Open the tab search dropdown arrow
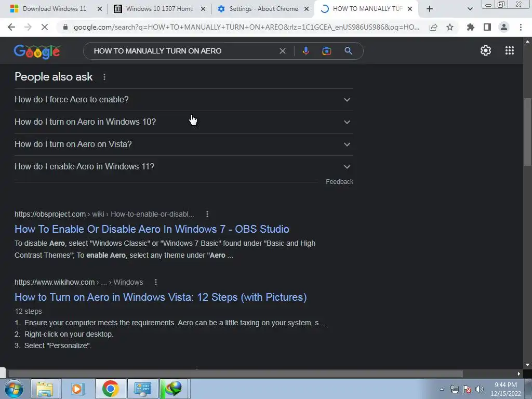 pos(470,9)
